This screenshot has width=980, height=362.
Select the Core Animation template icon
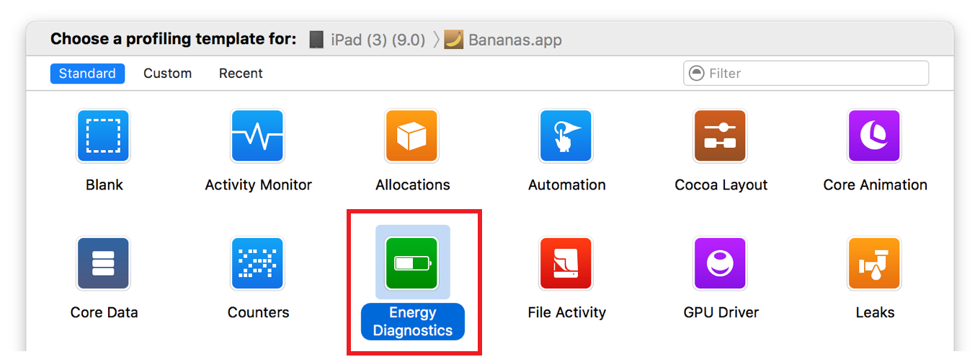pyautogui.click(x=874, y=136)
